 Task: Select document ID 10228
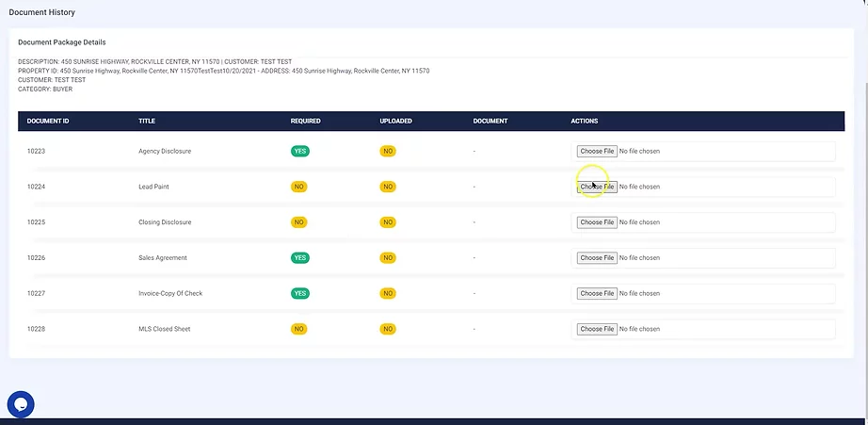[36, 329]
